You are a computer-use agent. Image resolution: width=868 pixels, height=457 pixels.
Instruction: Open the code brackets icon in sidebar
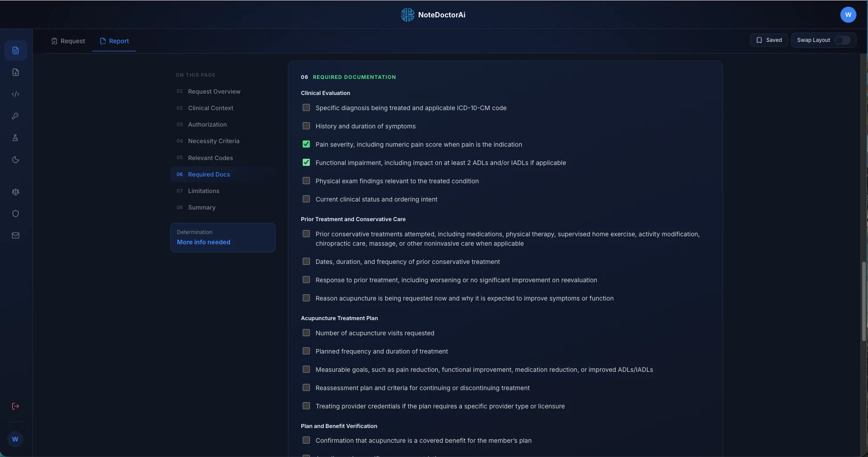16,94
